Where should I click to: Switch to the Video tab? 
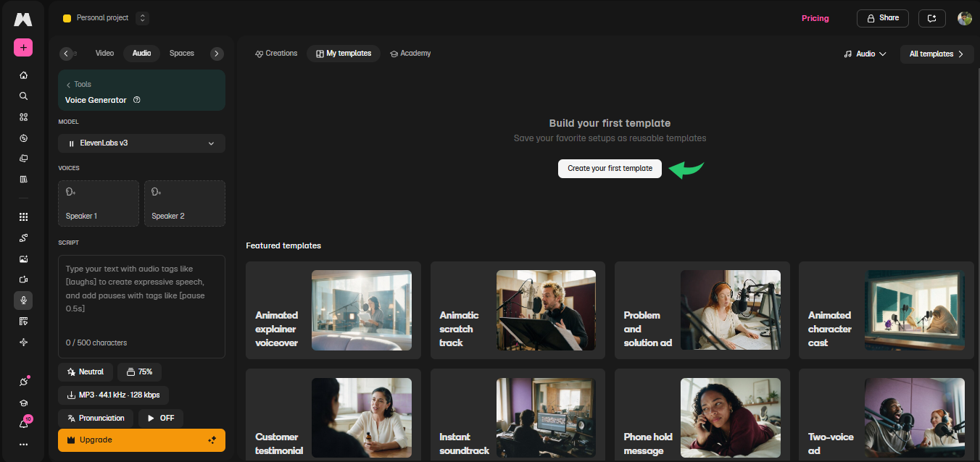point(105,54)
